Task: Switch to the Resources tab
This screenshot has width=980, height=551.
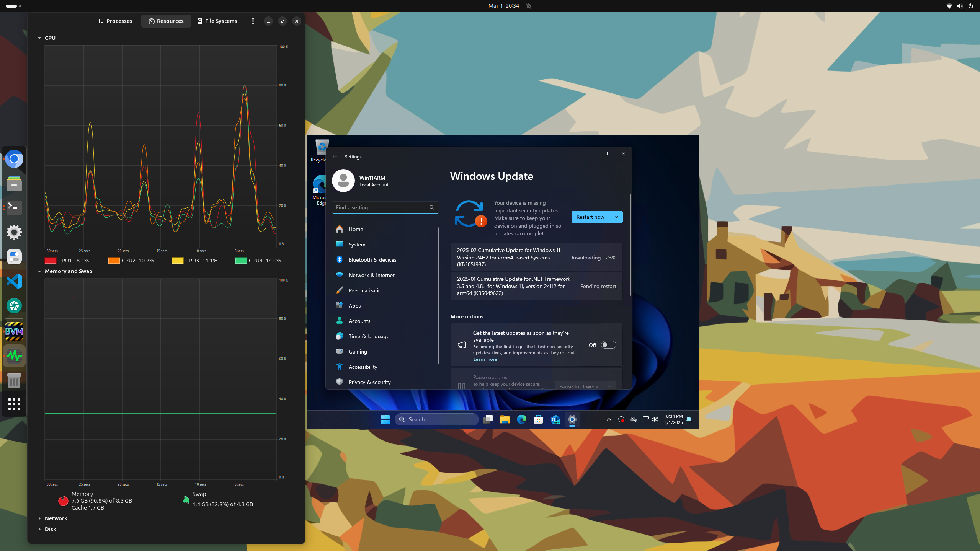Action: pyautogui.click(x=166, y=21)
